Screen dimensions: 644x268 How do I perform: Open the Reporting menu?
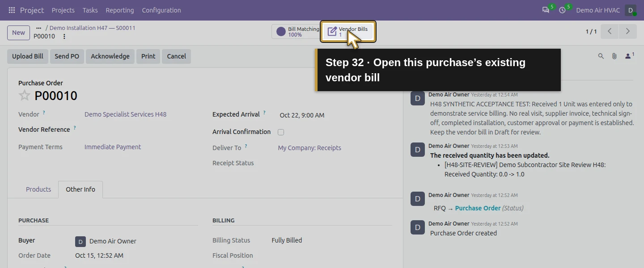point(120,10)
